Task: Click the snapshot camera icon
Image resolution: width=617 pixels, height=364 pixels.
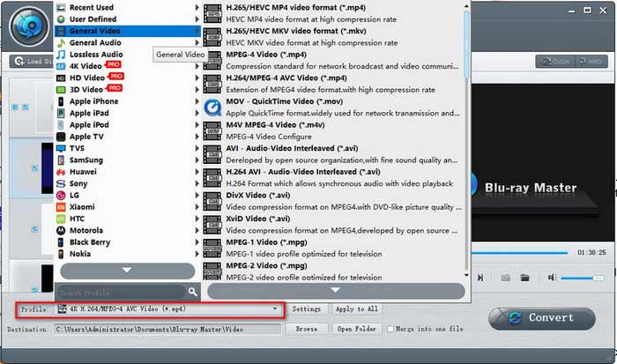Action: (506, 278)
